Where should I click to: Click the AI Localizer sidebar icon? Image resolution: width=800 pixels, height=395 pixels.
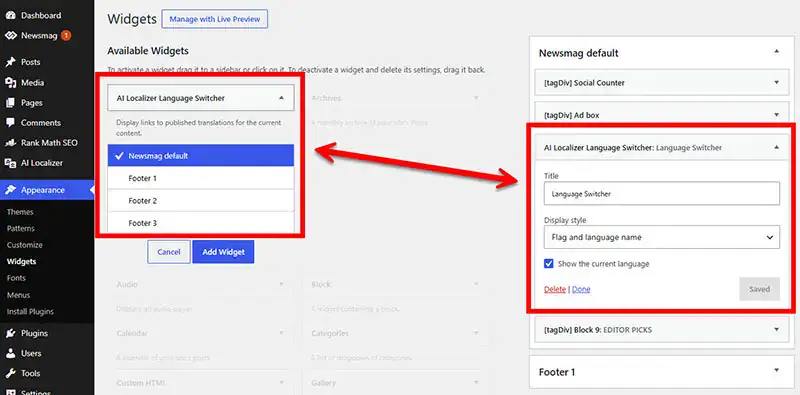point(11,163)
